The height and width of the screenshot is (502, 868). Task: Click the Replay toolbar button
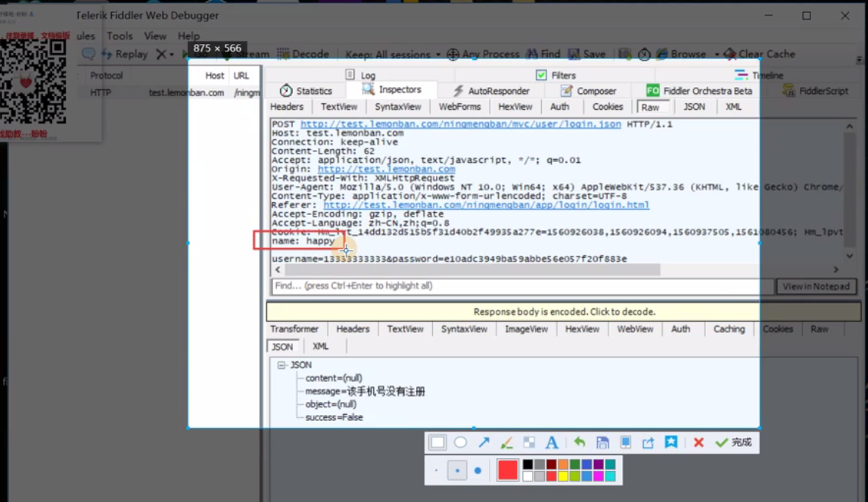coord(125,55)
